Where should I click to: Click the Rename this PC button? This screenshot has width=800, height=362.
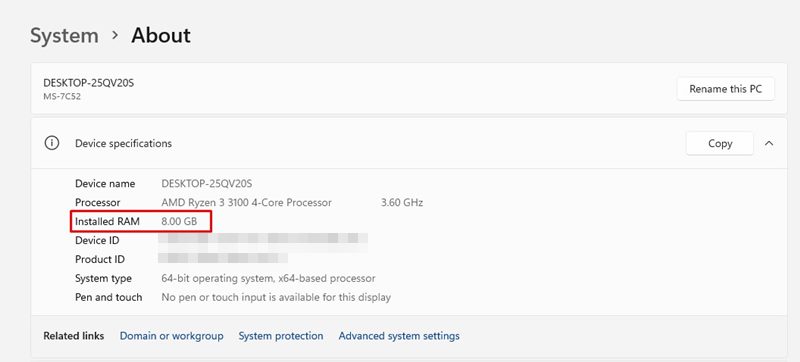(x=726, y=89)
